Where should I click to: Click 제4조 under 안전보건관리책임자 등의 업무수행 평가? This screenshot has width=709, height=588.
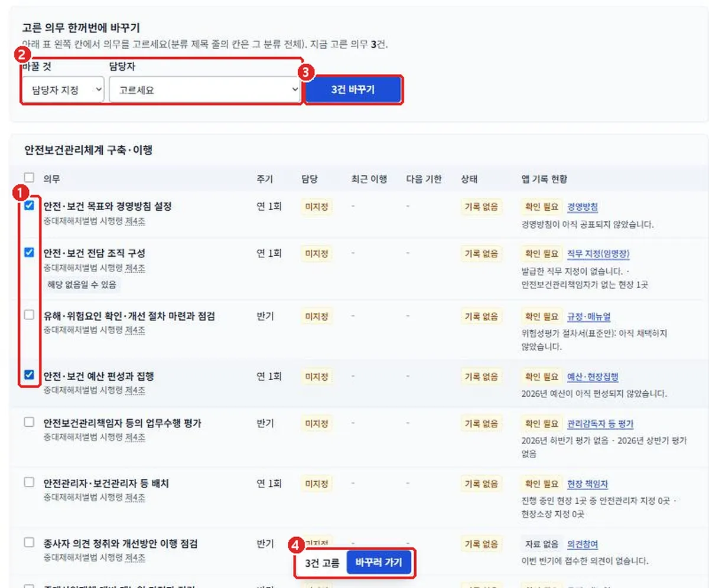[135, 437]
